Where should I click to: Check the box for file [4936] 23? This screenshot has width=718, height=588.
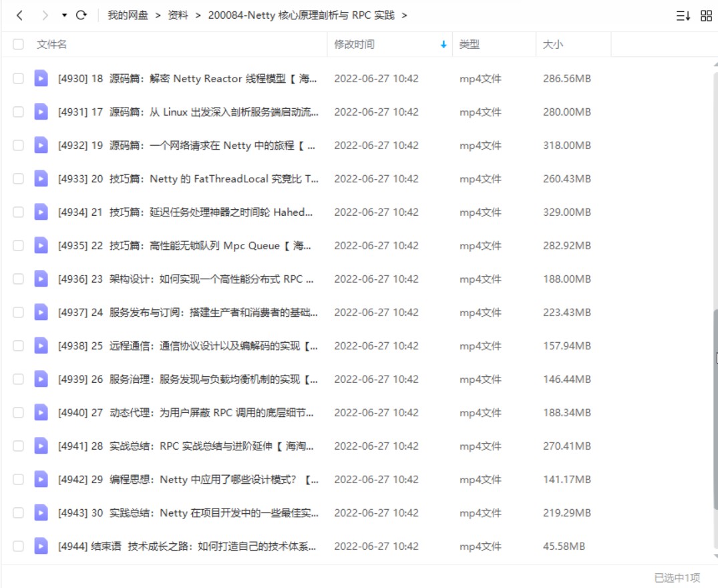[18, 279]
